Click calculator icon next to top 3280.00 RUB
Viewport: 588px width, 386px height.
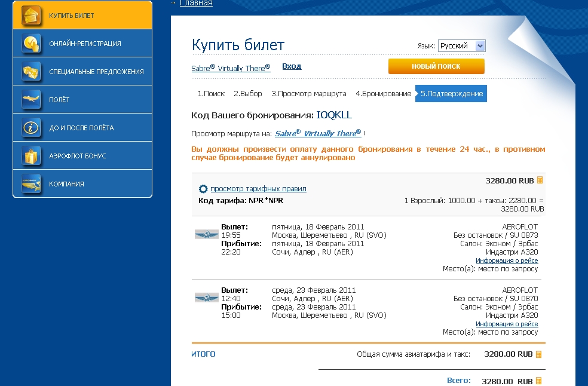(x=540, y=180)
